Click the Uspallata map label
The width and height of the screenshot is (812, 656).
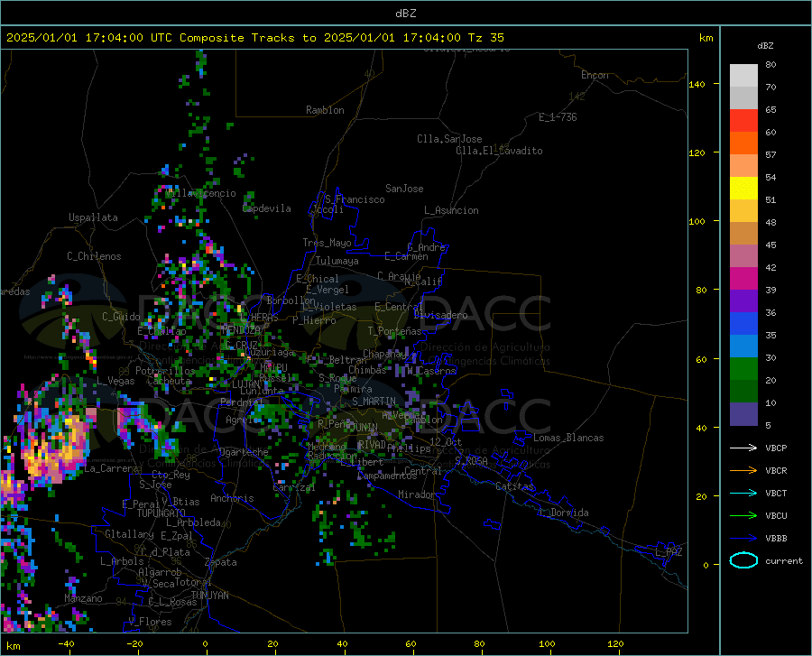(93, 217)
